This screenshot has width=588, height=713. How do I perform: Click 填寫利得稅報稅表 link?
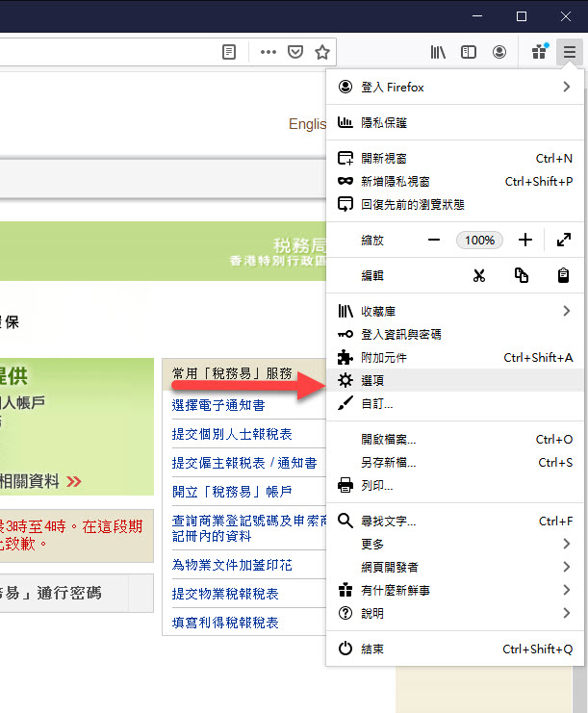(x=225, y=623)
